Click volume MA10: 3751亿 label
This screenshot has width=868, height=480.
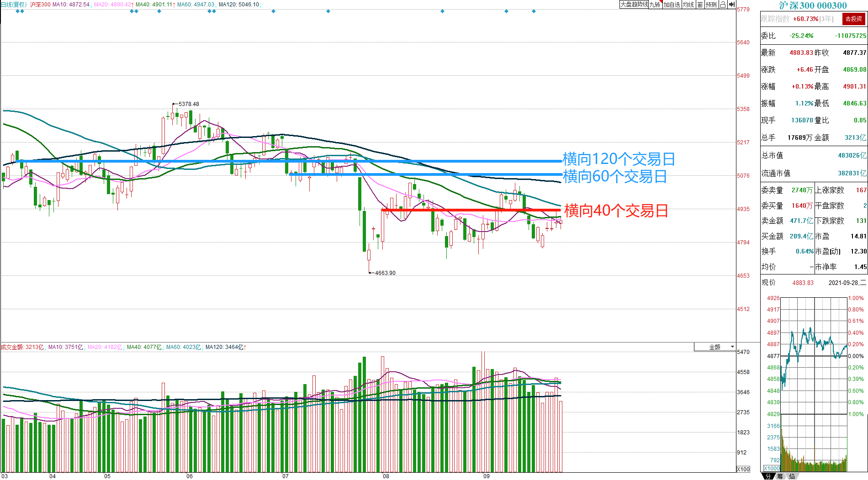pyautogui.click(x=66, y=347)
